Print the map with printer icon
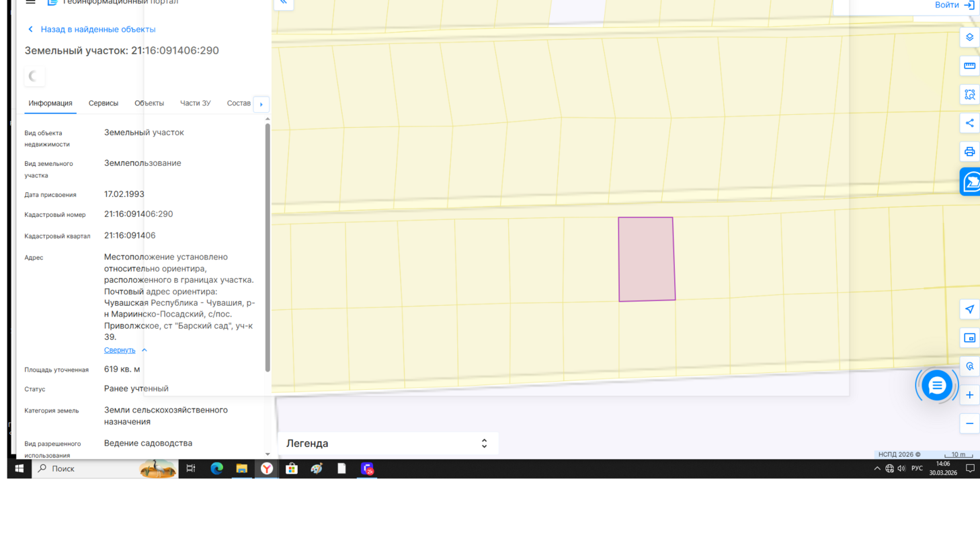This screenshot has height=551, width=980. tap(969, 152)
